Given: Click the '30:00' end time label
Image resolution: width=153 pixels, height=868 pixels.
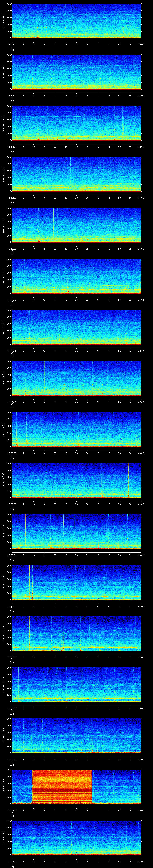Looking at the screenshot, I should (141, 44).
